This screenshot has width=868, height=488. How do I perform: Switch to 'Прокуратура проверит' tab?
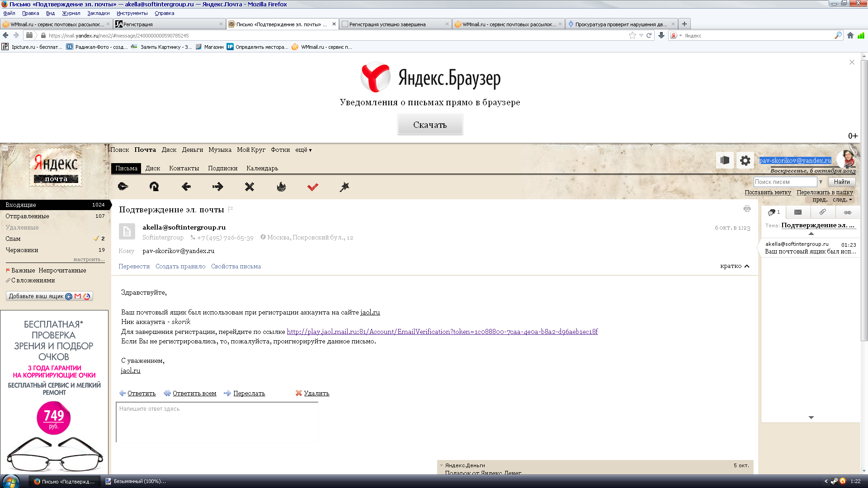[x=621, y=24]
